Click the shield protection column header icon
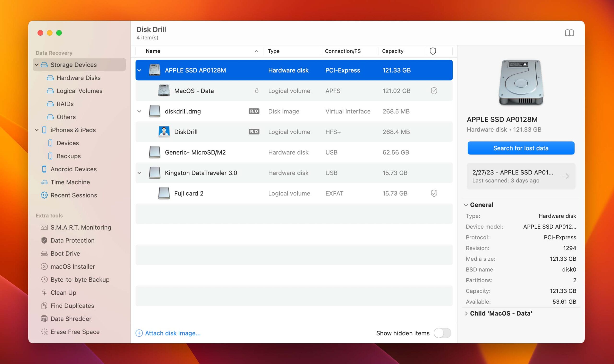Image resolution: width=614 pixels, height=364 pixels. coord(433,51)
